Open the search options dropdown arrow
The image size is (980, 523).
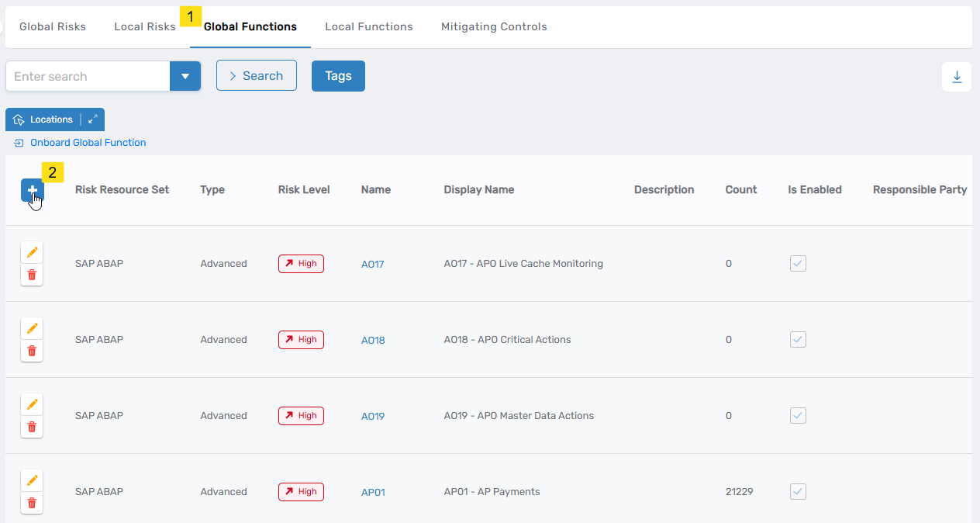coord(185,76)
